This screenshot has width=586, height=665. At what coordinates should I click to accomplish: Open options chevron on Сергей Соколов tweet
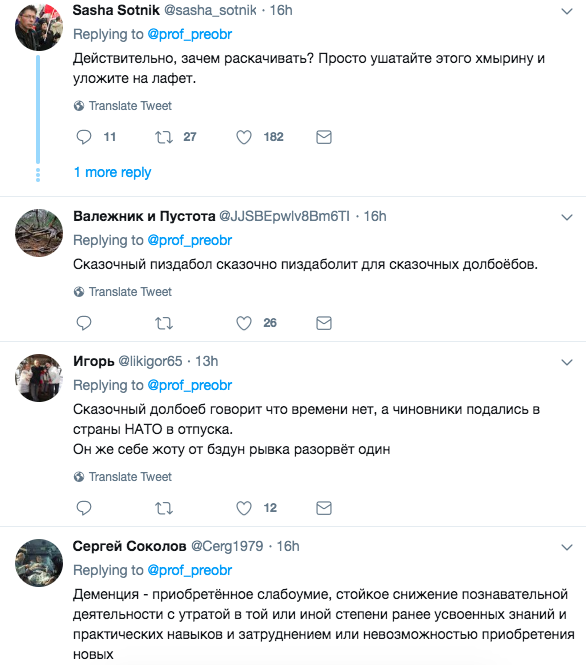567,548
